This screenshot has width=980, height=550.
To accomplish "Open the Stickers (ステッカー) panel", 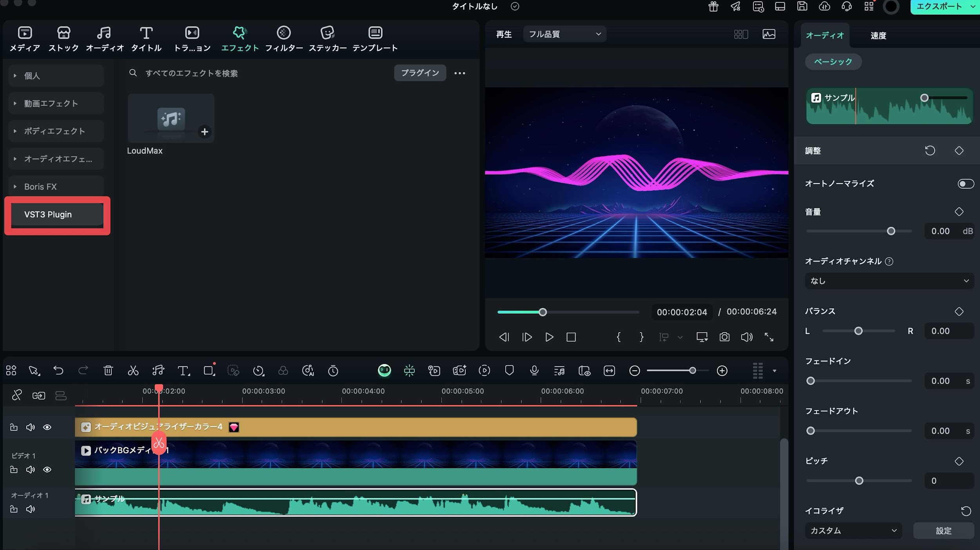I will point(327,38).
